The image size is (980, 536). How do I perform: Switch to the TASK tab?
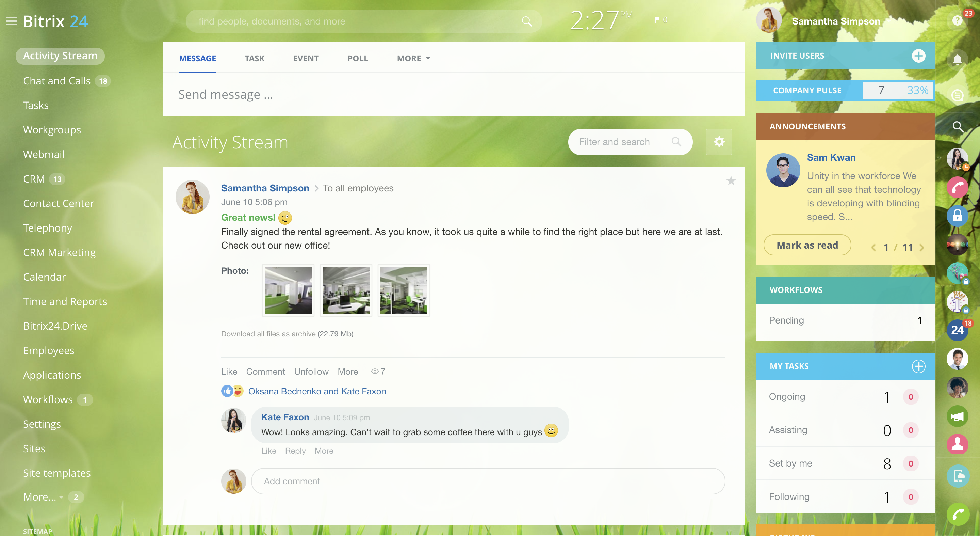click(x=255, y=58)
